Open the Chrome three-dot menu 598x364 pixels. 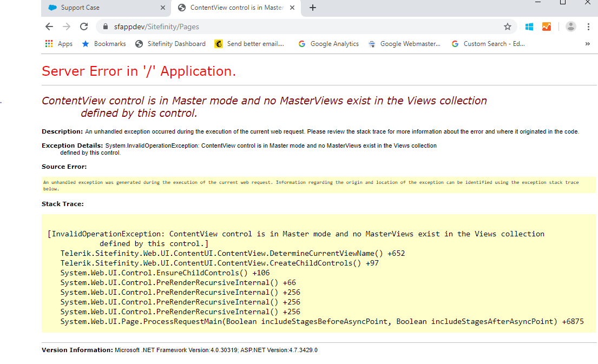pyautogui.click(x=588, y=27)
